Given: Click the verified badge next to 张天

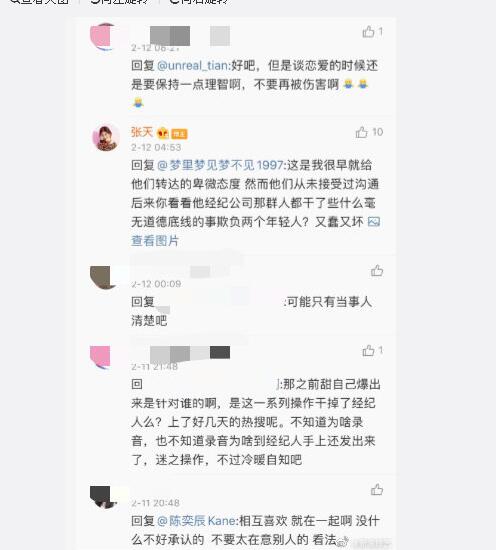Looking at the screenshot, I should point(163,133).
